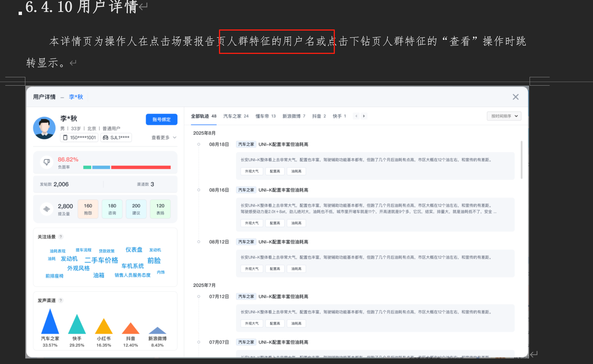Click the 二手车价格 word cloud term
The width and height of the screenshot is (593, 364).
tap(101, 260)
